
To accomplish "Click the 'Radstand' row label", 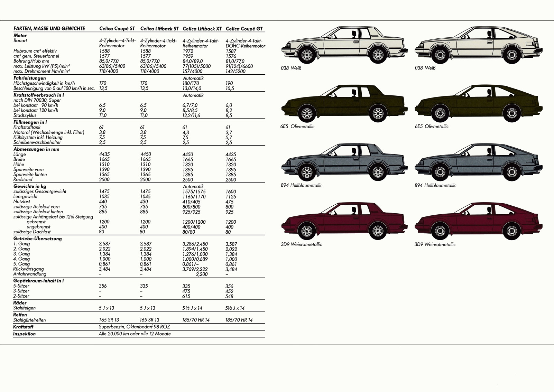I will point(23,179).
